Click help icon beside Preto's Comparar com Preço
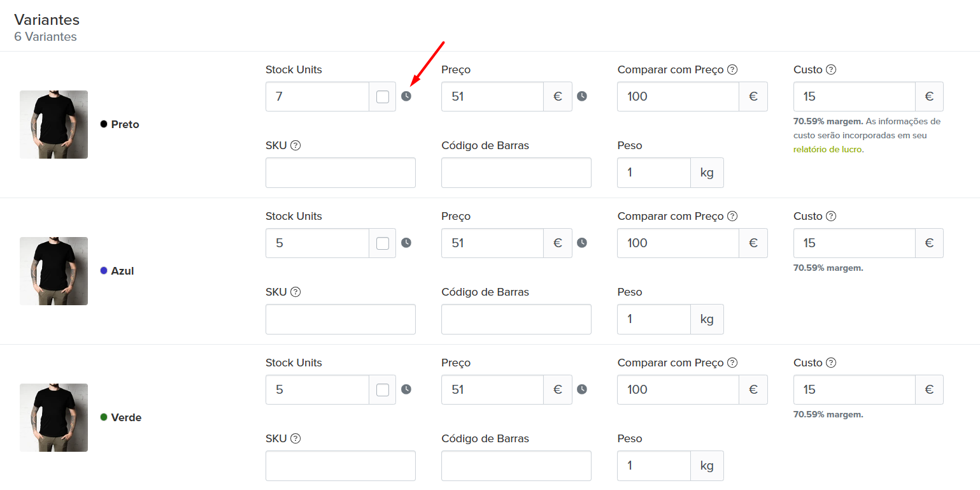 click(732, 70)
